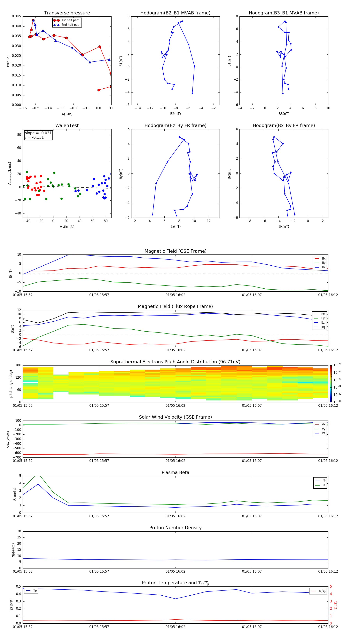
Task: Click the 'VA(km/s)' axis label
Action: [67, 227]
